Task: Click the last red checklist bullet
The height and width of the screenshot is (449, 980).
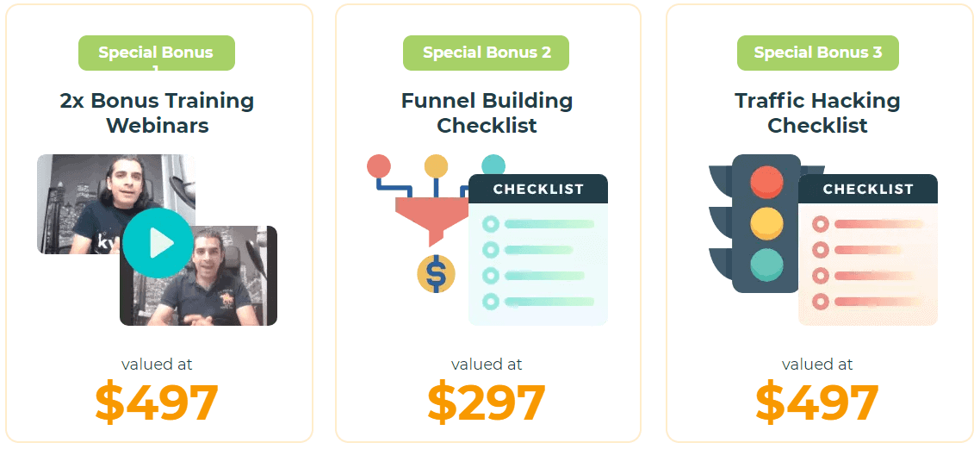Action: tap(821, 302)
